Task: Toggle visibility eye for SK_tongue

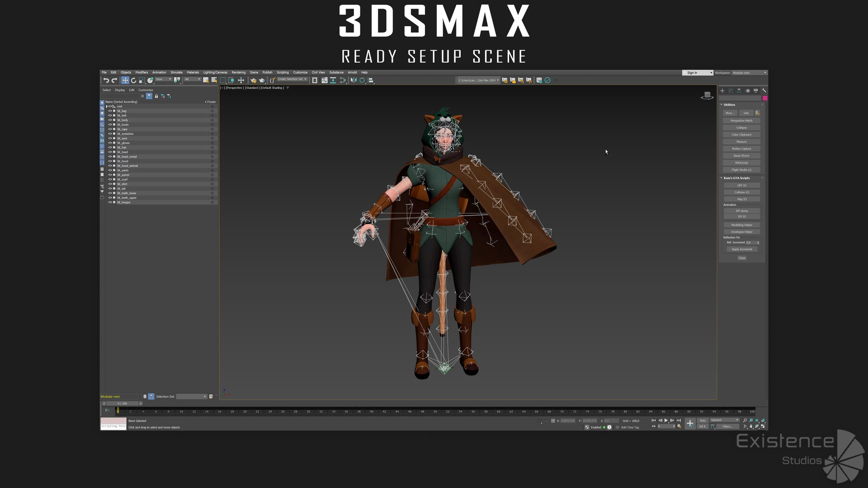Action: (110, 202)
